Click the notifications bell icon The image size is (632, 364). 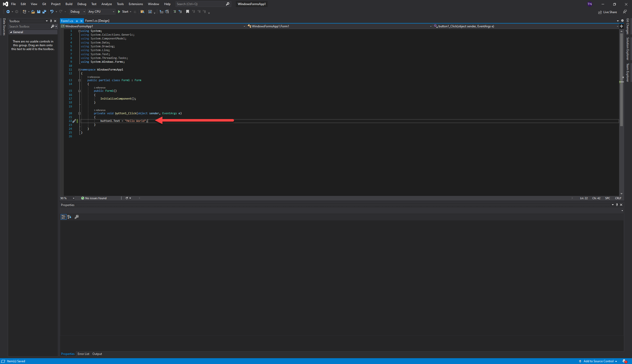point(624,361)
